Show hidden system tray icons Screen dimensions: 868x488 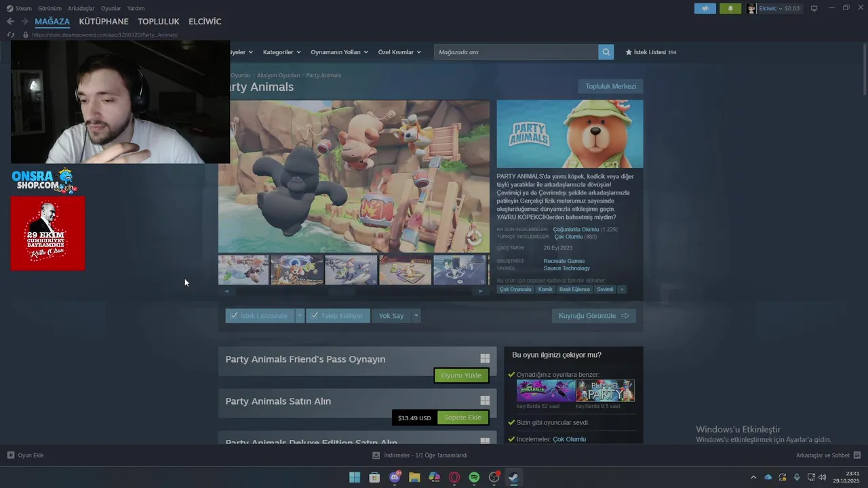753,477
